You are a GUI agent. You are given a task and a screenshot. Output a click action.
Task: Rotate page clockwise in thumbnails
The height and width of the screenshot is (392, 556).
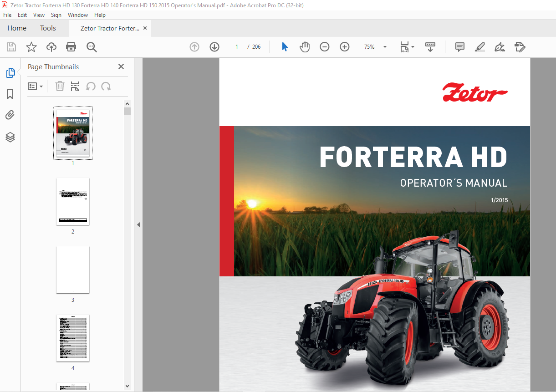106,86
